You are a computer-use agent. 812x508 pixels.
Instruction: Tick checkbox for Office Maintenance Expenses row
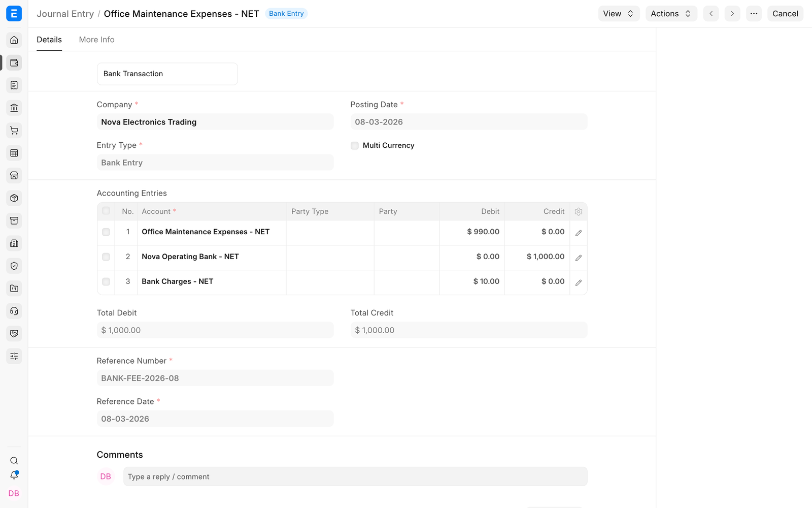(x=106, y=232)
